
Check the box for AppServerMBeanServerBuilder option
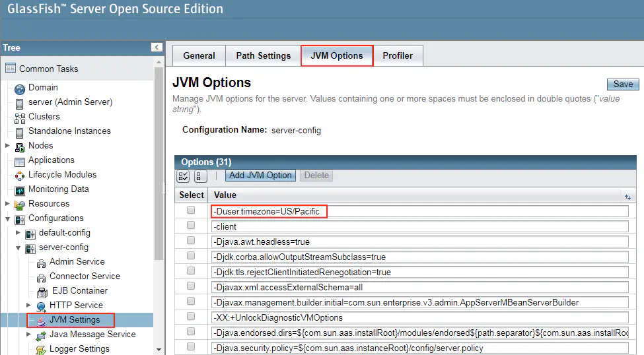[191, 301]
